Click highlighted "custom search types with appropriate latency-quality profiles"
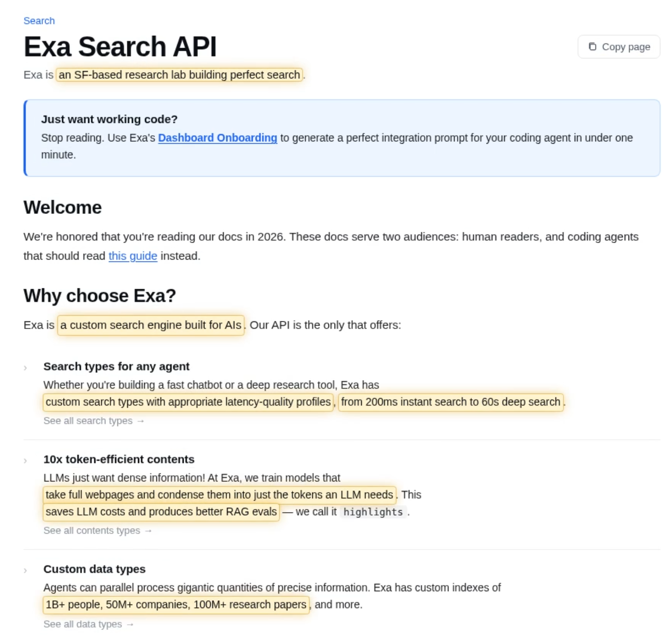Viewport: 668px width, 644px height. coord(188,402)
